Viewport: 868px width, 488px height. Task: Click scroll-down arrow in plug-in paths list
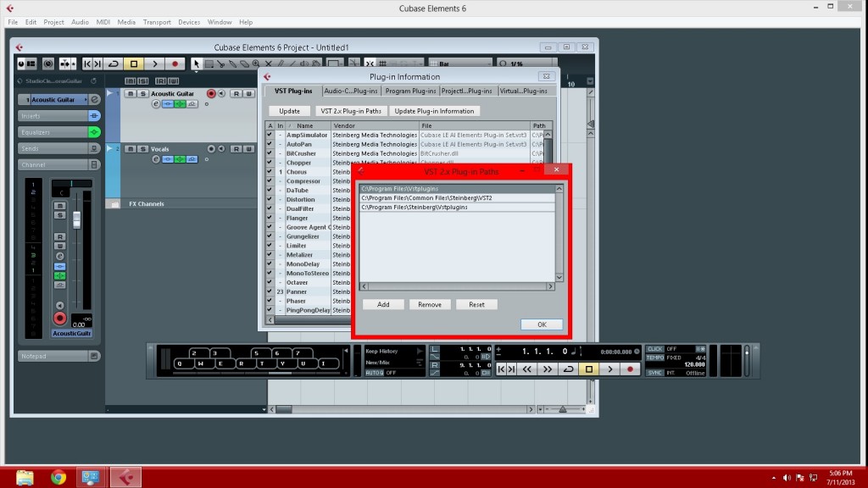(x=559, y=278)
